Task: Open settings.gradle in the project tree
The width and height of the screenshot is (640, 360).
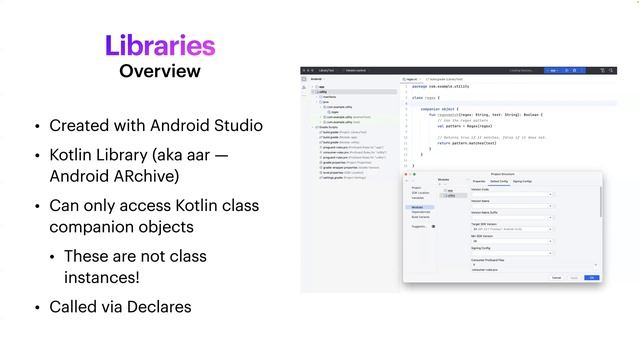Action: (343, 178)
